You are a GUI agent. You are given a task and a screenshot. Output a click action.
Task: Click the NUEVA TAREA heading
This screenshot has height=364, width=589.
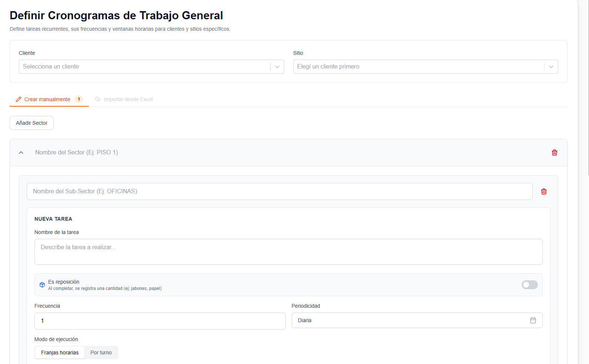click(x=53, y=219)
